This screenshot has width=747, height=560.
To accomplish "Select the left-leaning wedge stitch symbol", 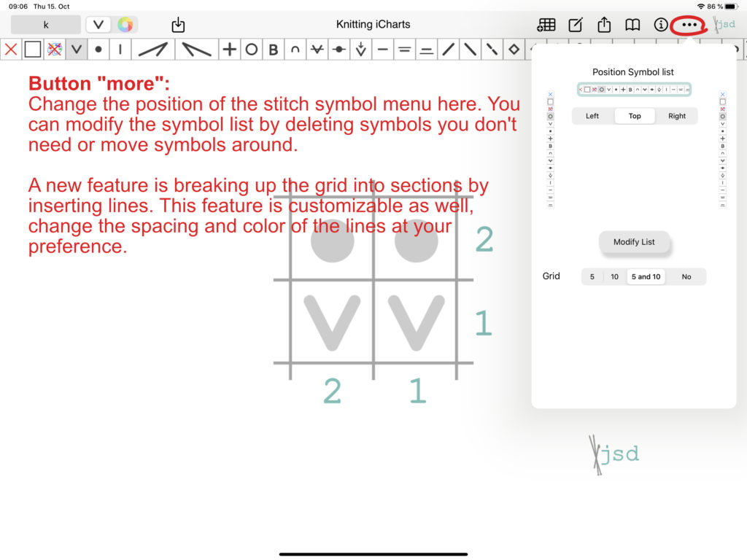I will (197, 49).
